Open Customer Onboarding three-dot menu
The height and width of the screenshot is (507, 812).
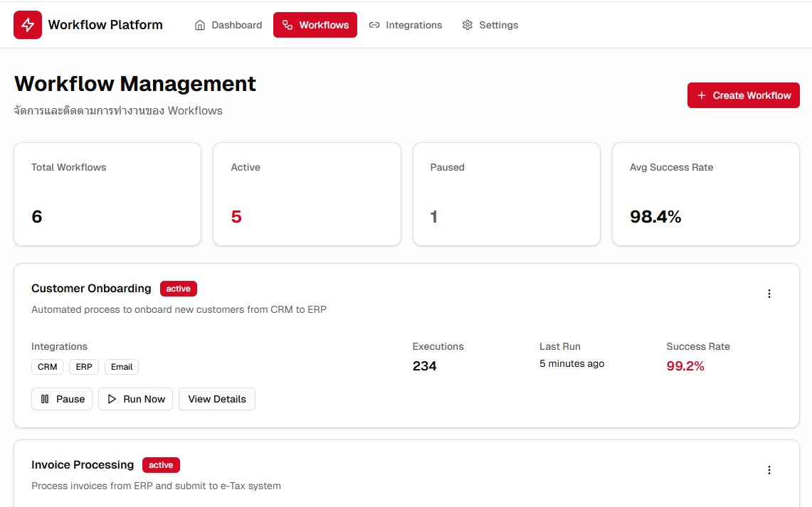click(x=769, y=294)
